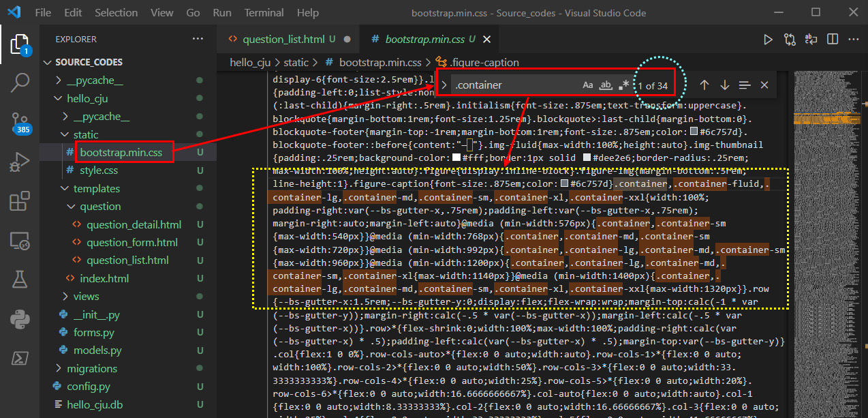Screen dimensions: 868x418
Task: Toggle Match Whole Word in Find widget
Action: click(x=606, y=85)
